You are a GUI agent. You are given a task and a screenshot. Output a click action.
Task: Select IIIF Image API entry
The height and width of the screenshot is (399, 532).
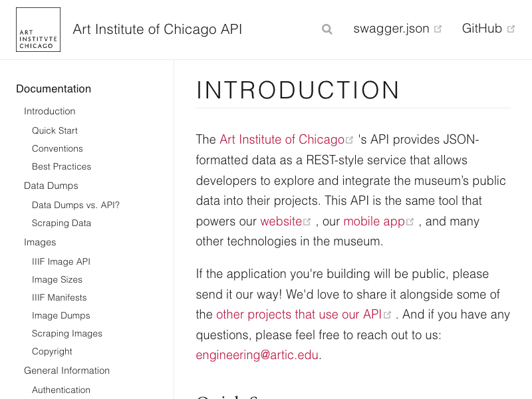click(61, 261)
